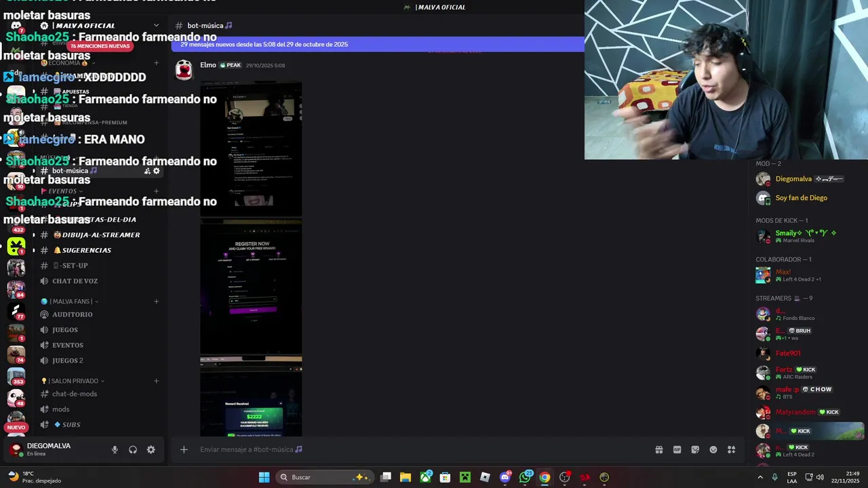Open server icon with 48 badge
868x488 pixels.
click(16, 398)
